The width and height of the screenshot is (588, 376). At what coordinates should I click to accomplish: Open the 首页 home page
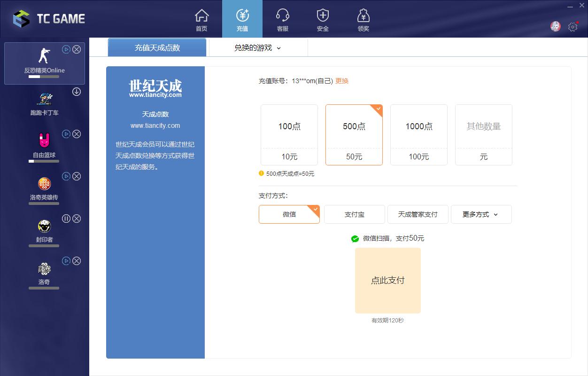coord(201,19)
